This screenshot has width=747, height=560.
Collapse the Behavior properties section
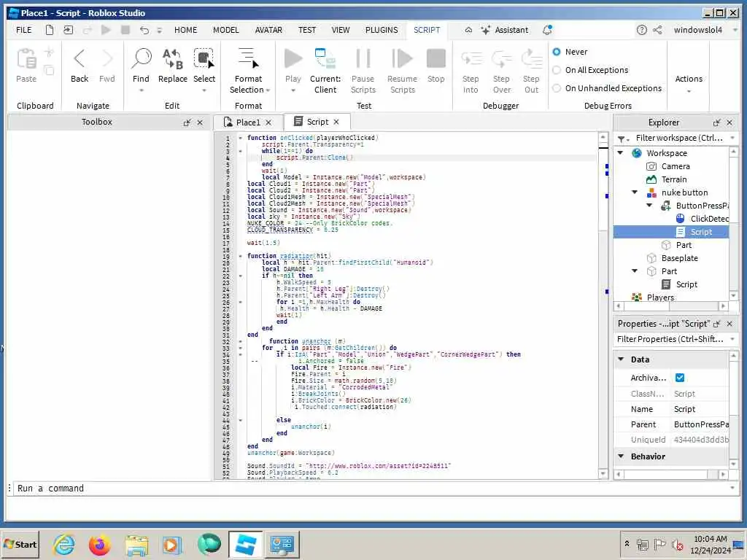621,456
